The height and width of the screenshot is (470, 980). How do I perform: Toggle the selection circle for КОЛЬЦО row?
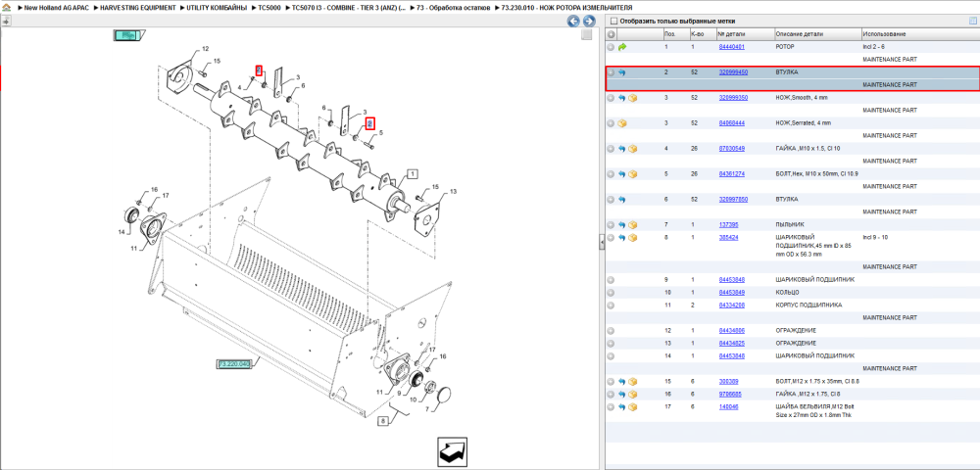[612, 292]
